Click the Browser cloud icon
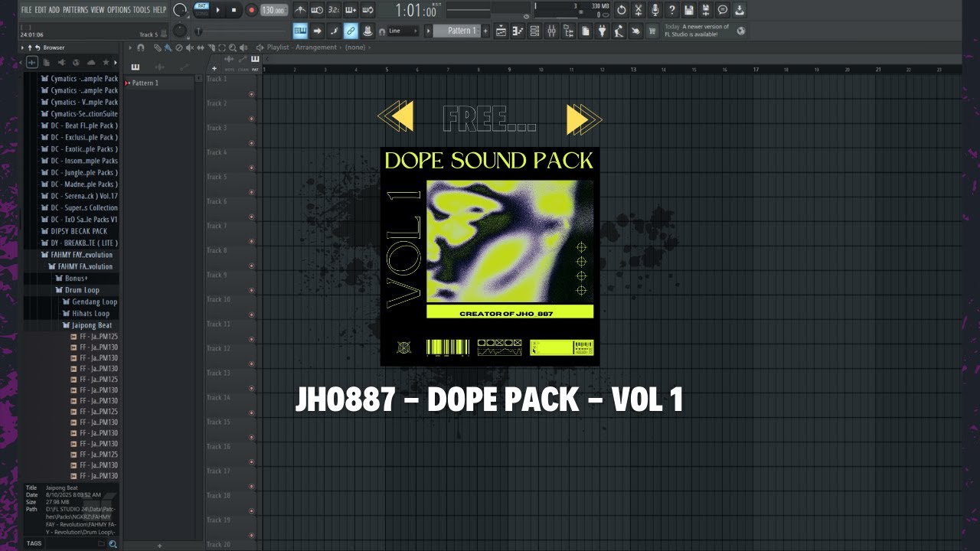Image resolution: width=980 pixels, height=551 pixels. pyautogui.click(x=91, y=62)
